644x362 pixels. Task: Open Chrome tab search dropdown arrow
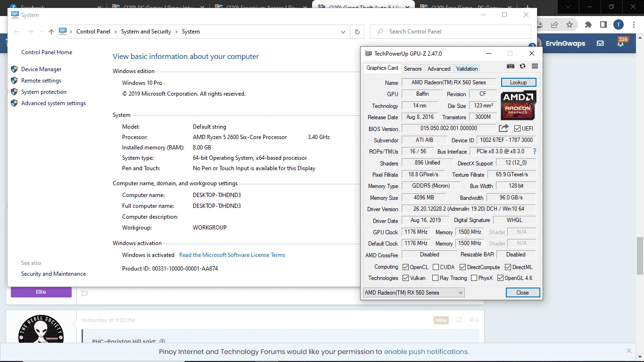pyautogui.click(x=569, y=7)
